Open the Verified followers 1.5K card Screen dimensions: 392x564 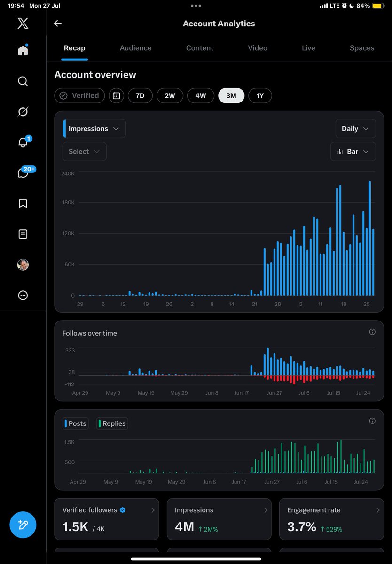tap(107, 519)
